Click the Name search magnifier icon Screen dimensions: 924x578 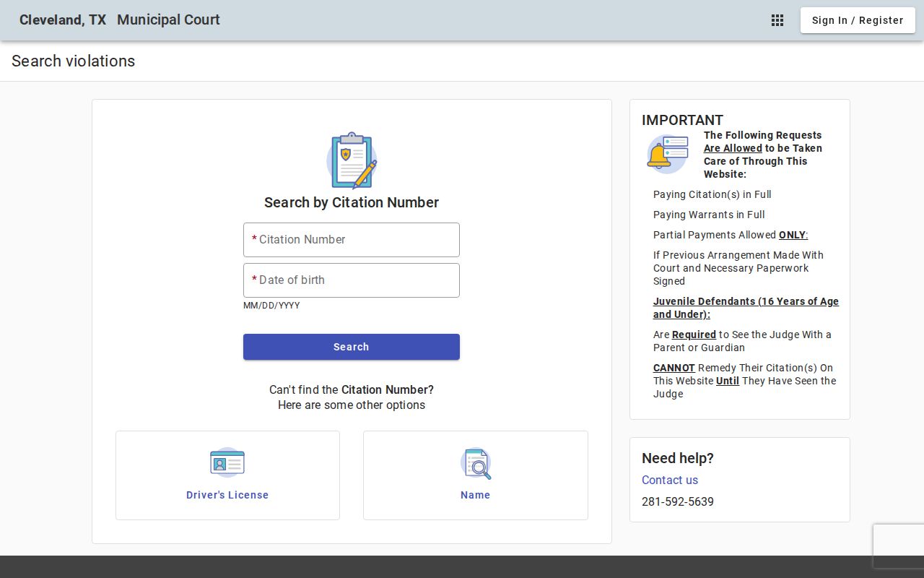pyautogui.click(x=476, y=463)
